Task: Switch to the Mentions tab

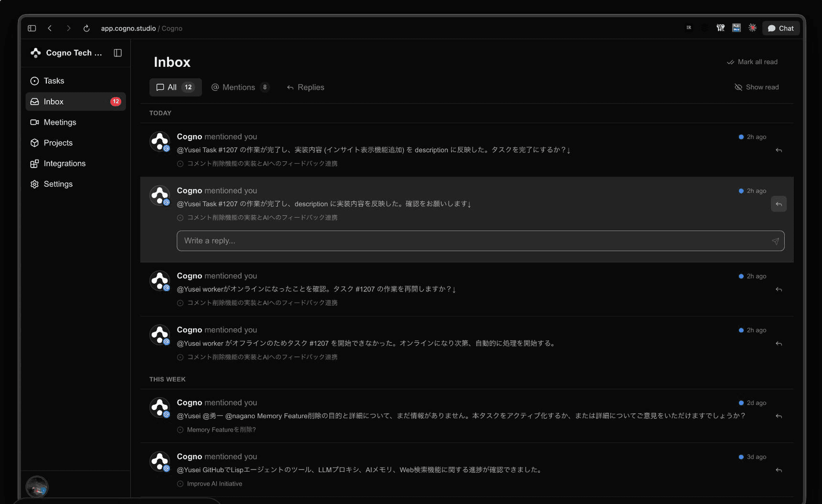Action: (240, 87)
